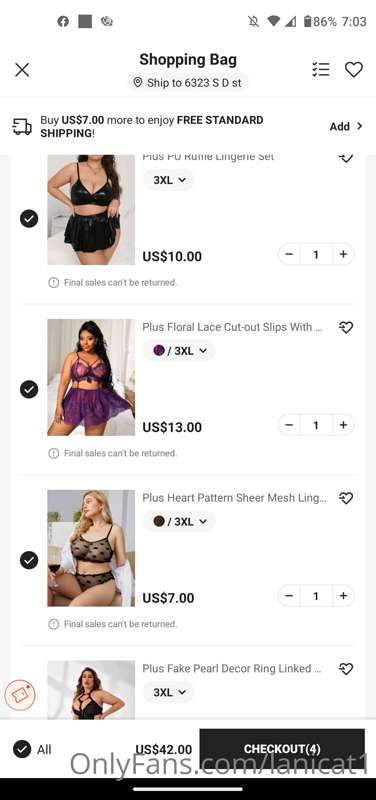This screenshot has height=800, width=376.
Task: Open the bag edit checklist icon
Action: [321, 69]
